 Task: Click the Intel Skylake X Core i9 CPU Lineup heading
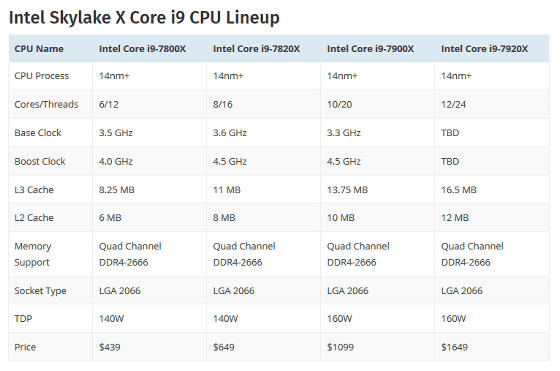click(x=144, y=18)
